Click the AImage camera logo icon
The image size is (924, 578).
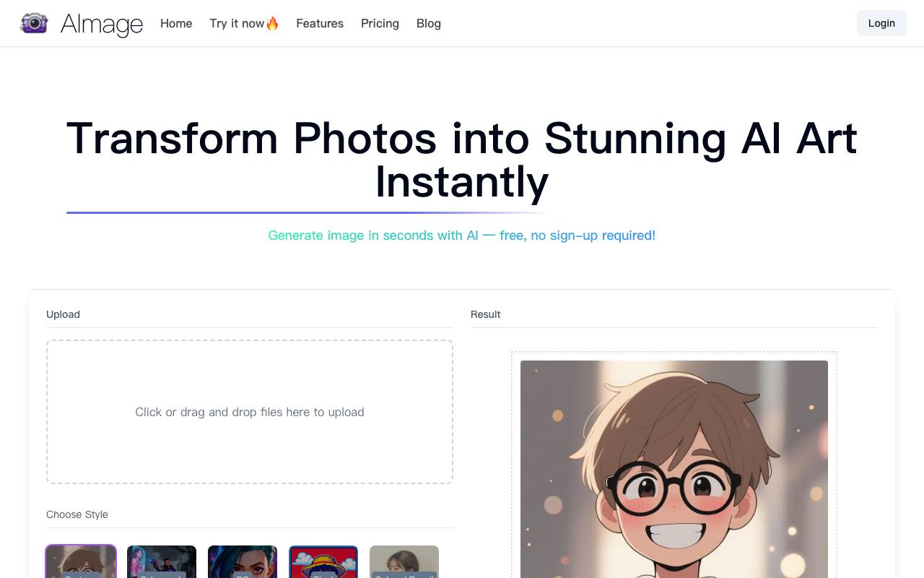tap(34, 23)
